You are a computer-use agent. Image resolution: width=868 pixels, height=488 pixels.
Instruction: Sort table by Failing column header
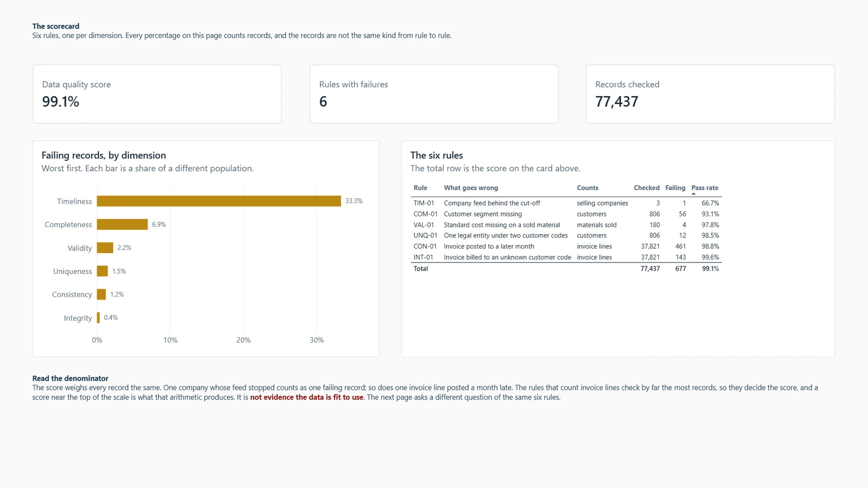coord(675,188)
